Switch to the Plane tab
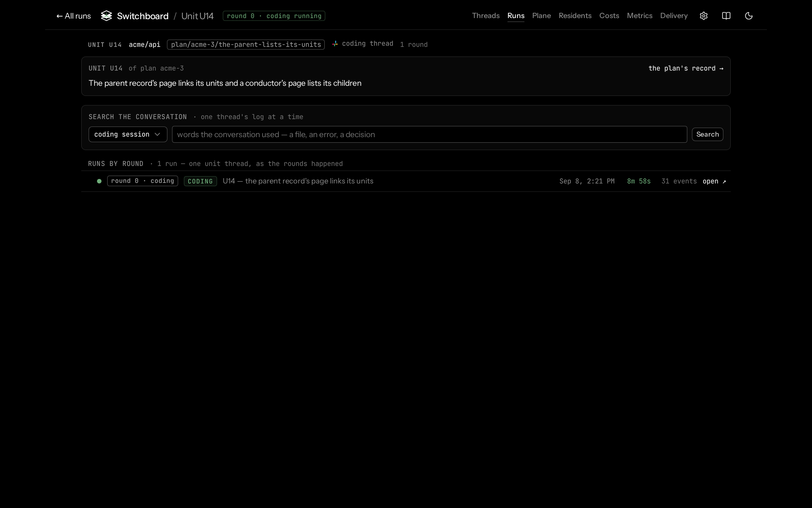The width and height of the screenshot is (812, 508). tap(541, 16)
